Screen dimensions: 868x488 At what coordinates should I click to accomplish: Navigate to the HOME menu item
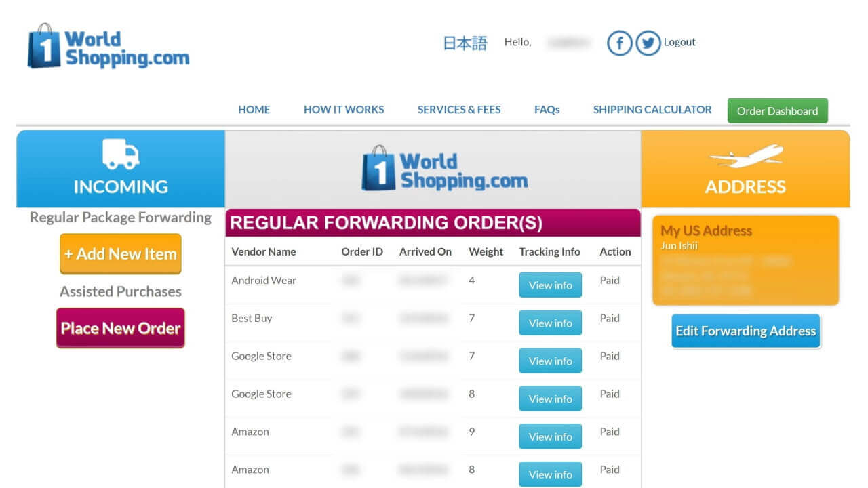254,109
